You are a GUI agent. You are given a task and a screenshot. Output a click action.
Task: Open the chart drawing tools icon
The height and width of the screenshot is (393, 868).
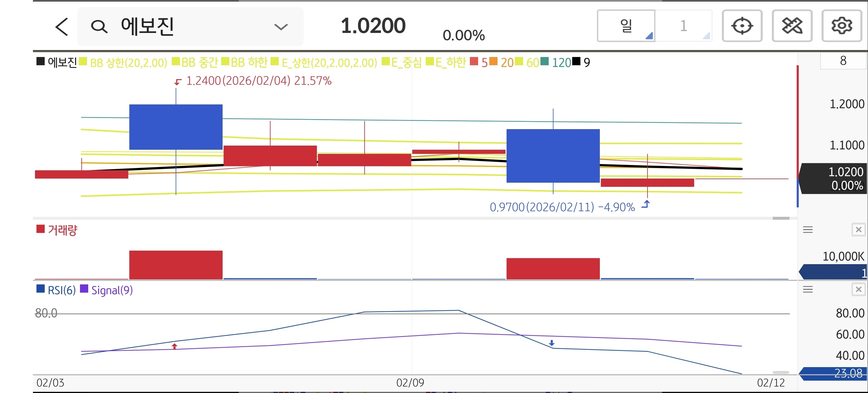pyautogui.click(x=792, y=26)
